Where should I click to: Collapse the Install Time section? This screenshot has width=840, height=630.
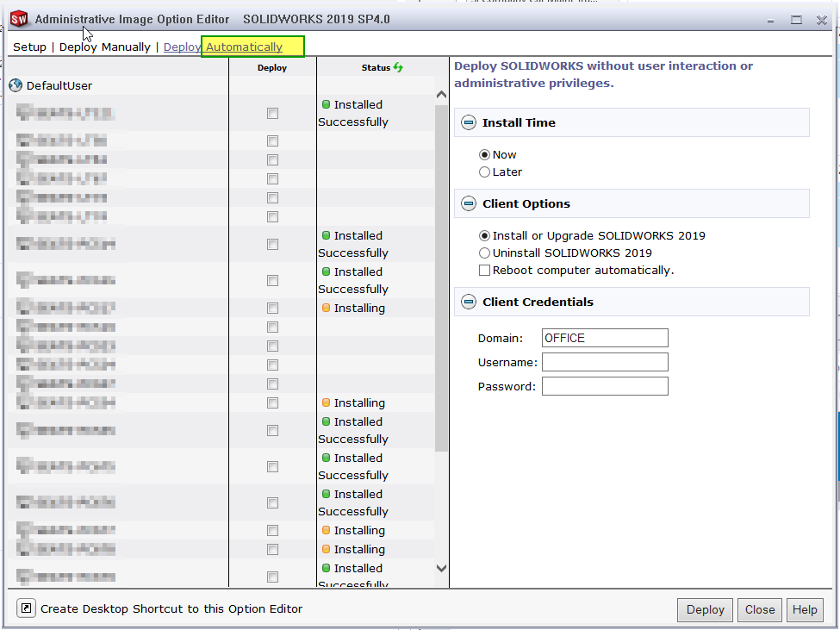pyautogui.click(x=469, y=122)
